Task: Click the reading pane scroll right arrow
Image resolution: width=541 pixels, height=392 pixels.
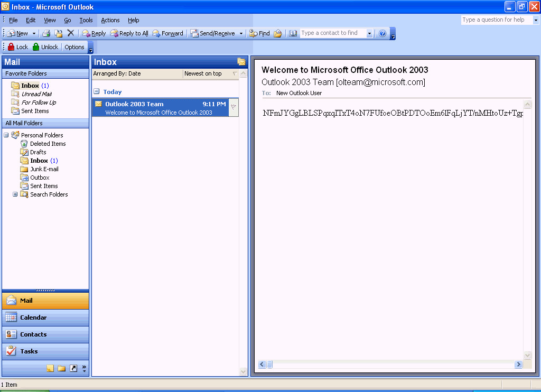Action: 518,364
